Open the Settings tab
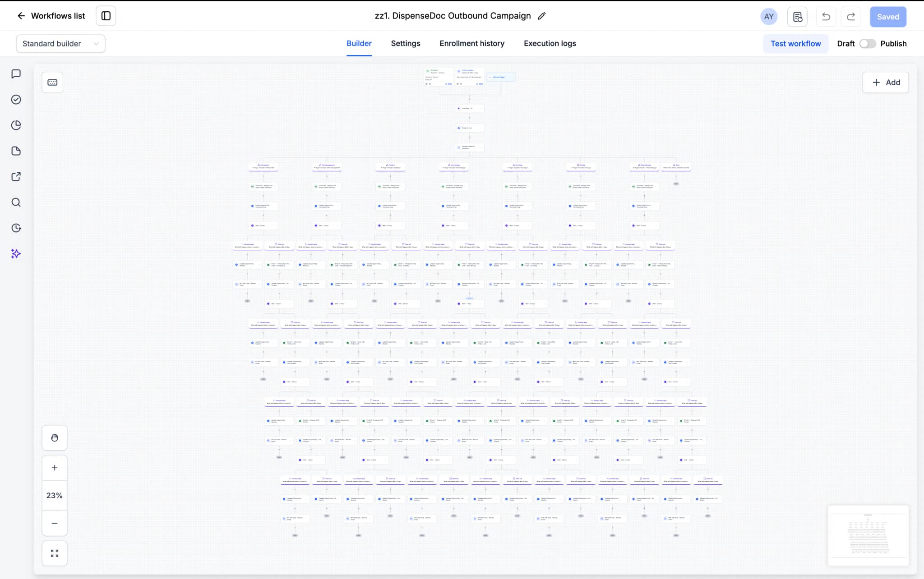 [406, 44]
